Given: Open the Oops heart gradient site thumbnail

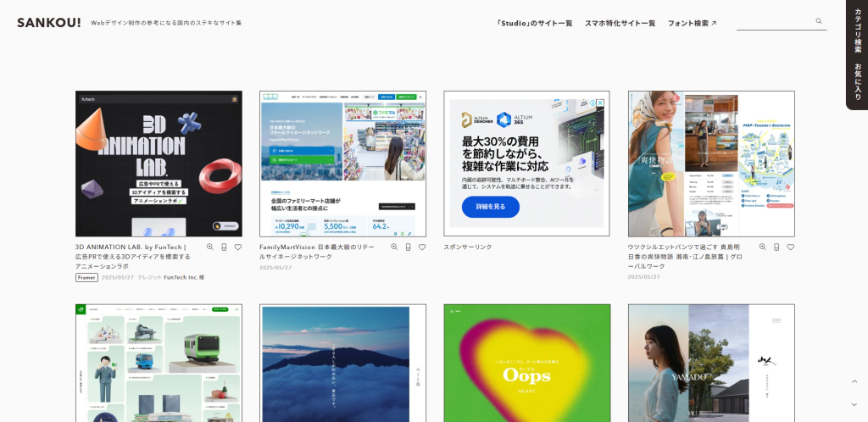Looking at the screenshot, I should (526, 363).
